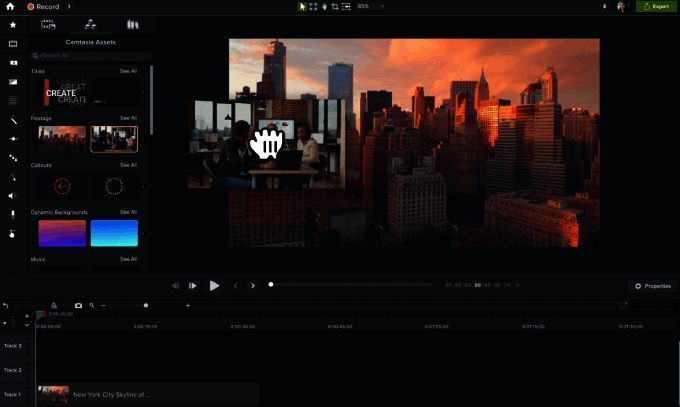The height and width of the screenshot is (407, 680).
Task: Click See All next to Footage
Action: 128,118
